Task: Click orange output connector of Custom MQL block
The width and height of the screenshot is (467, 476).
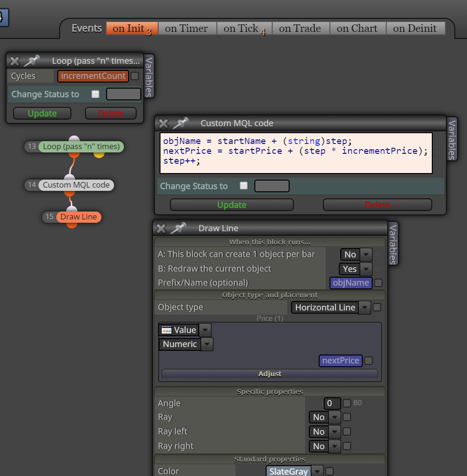Action: tap(69, 193)
